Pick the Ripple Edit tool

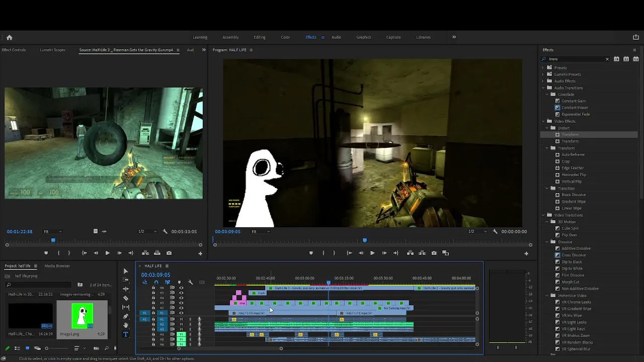(x=126, y=289)
